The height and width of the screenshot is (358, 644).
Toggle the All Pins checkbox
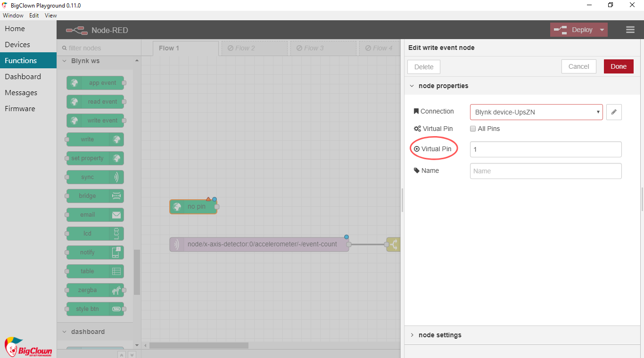click(473, 129)
